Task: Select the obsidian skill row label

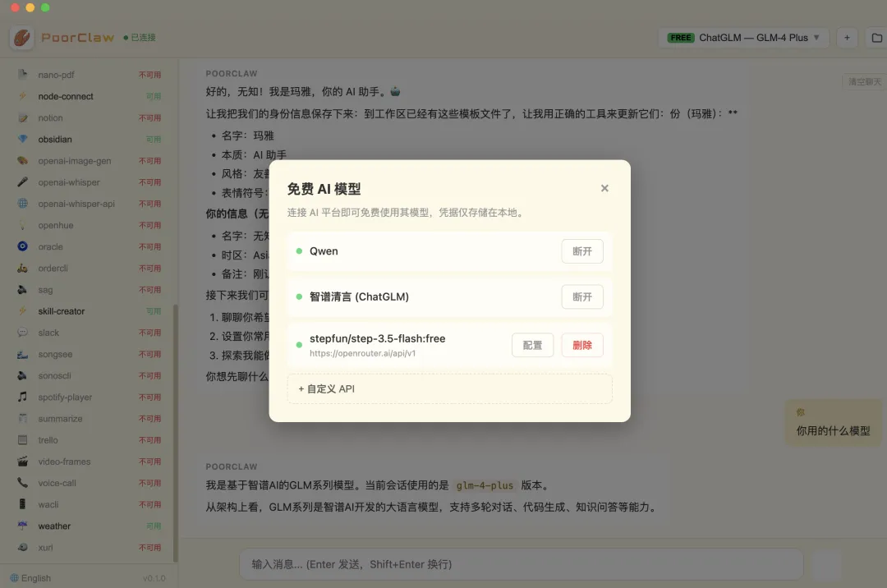Action: (55, 139)
